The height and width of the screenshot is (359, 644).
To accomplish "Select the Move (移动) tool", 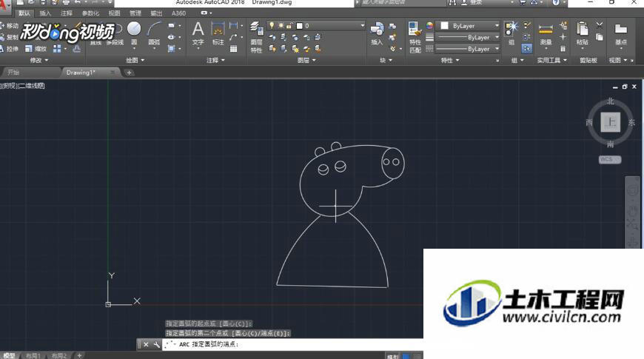I will coord(9,25).
